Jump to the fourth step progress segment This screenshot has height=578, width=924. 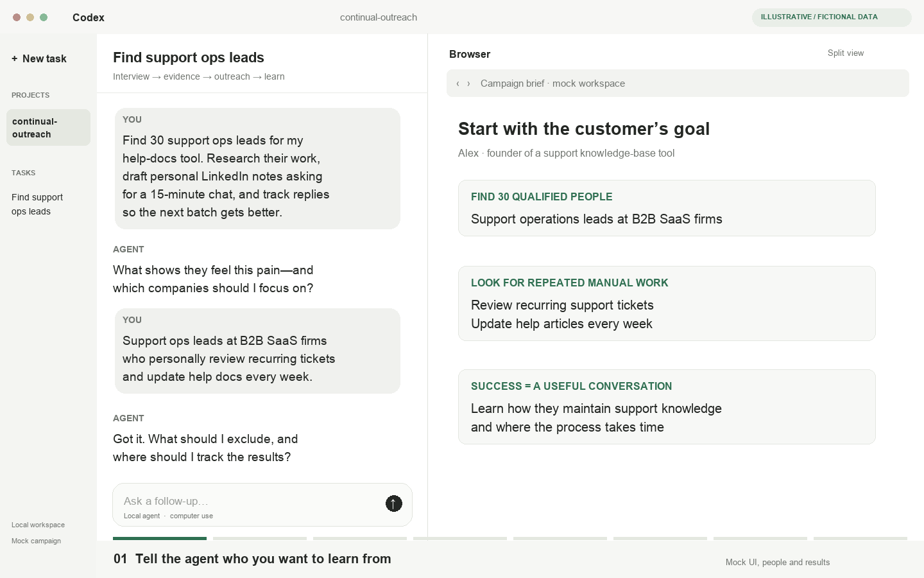460,538
